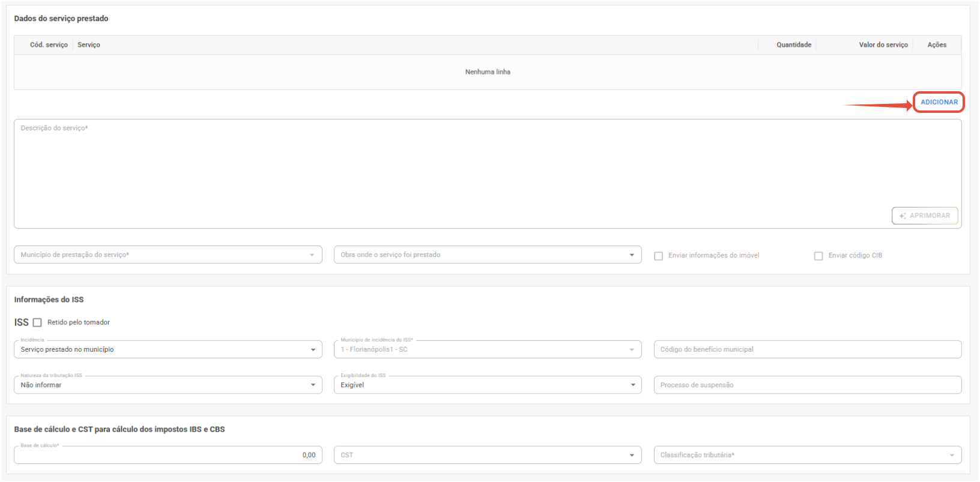Click the Processo de suspensão field
Screen dimensions: 980x482
coord(808,385)
